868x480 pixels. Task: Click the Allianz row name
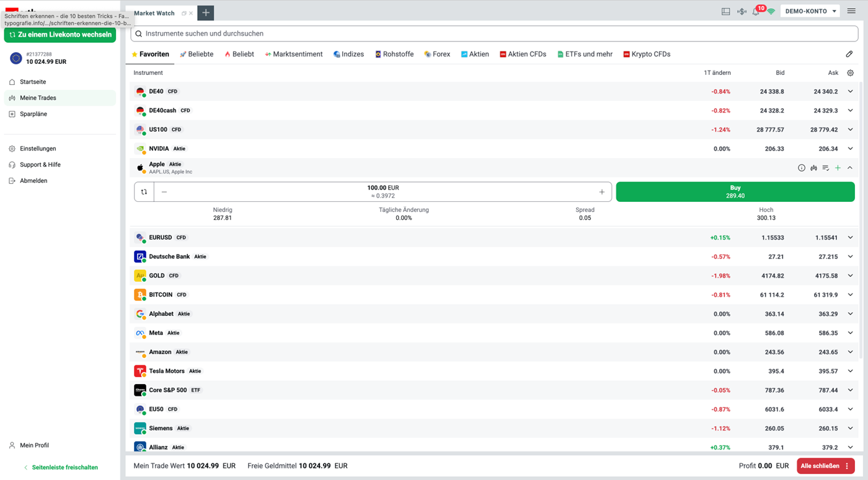click(159, 447)
